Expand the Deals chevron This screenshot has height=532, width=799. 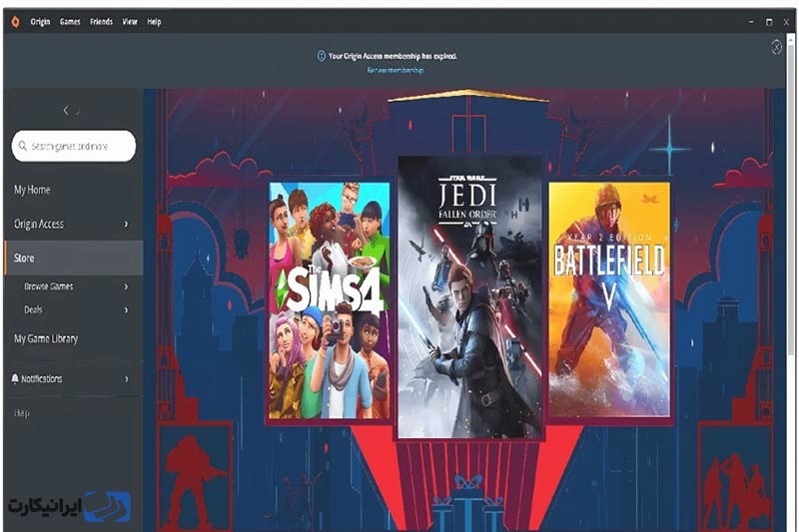(126, 309)
